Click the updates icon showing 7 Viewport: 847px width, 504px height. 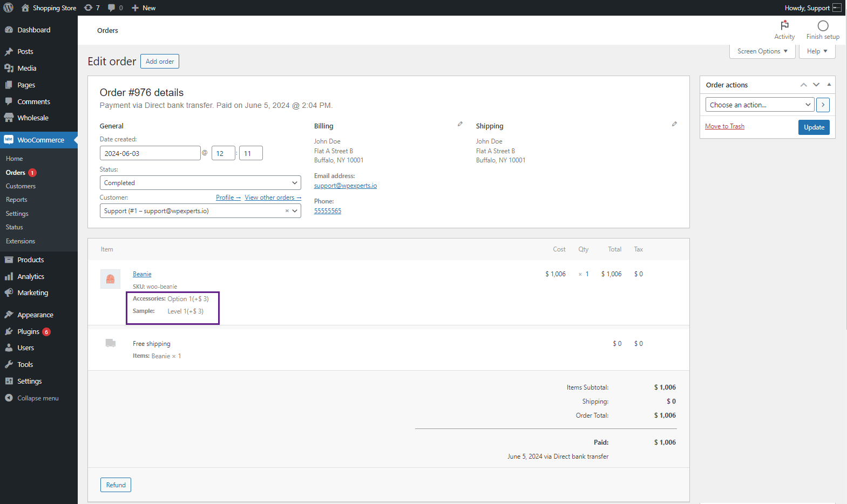pos(89,8)
